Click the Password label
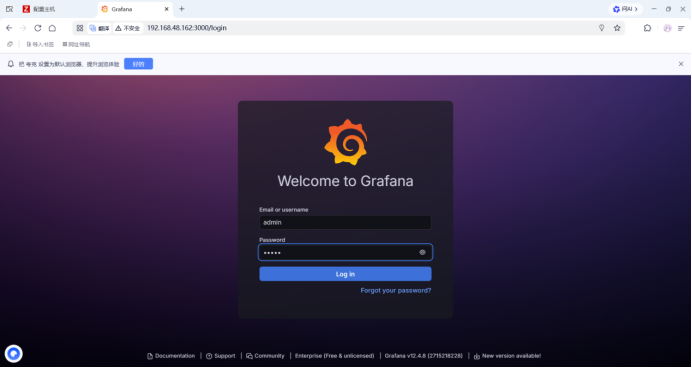 coord(272,240)
